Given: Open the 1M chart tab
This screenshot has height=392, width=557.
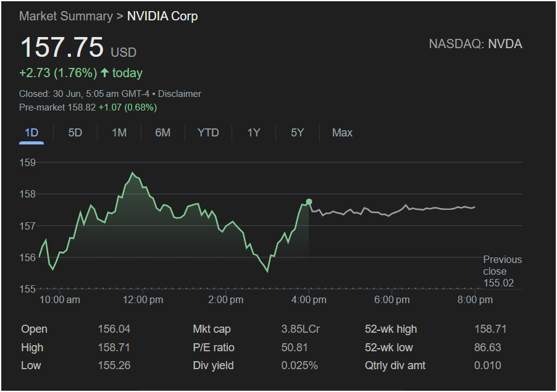Looking at the screenshot, I should (119, 133).
